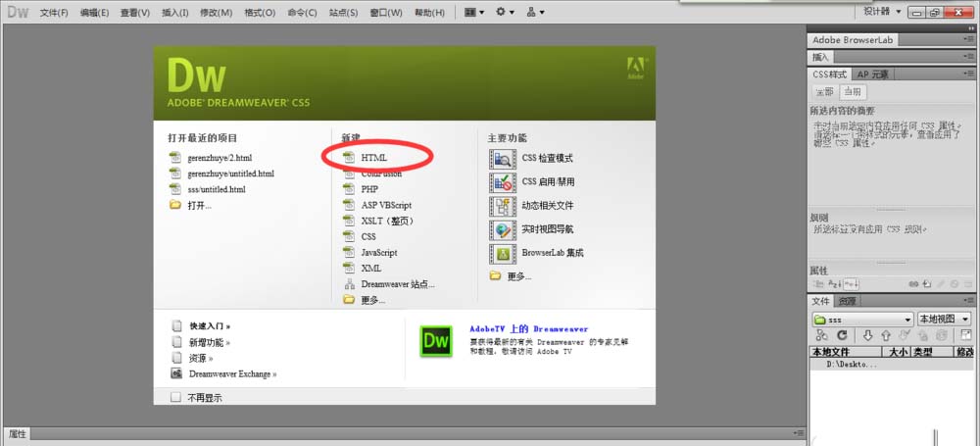Click the connect to remote host icon
The width and height of the screenshot is (980, 446).
pyautogui.click(x=822, y=334)
